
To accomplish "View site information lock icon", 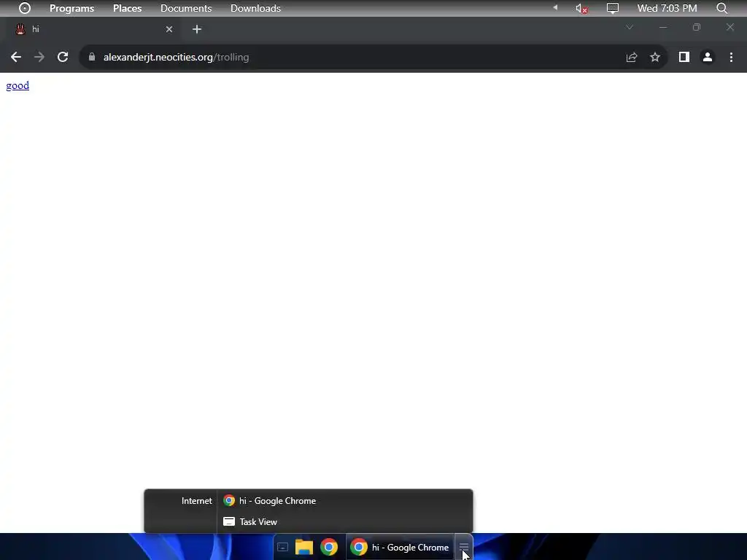I will click(x=92, y=57).
